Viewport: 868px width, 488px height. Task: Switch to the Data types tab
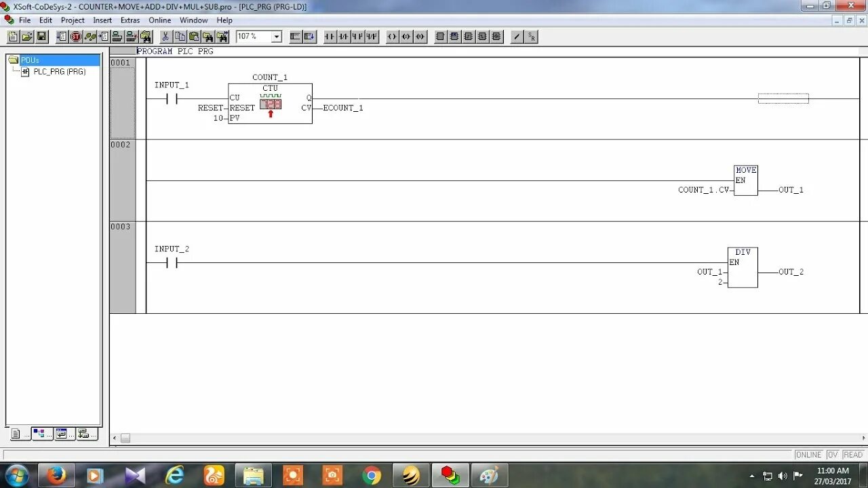41,434
